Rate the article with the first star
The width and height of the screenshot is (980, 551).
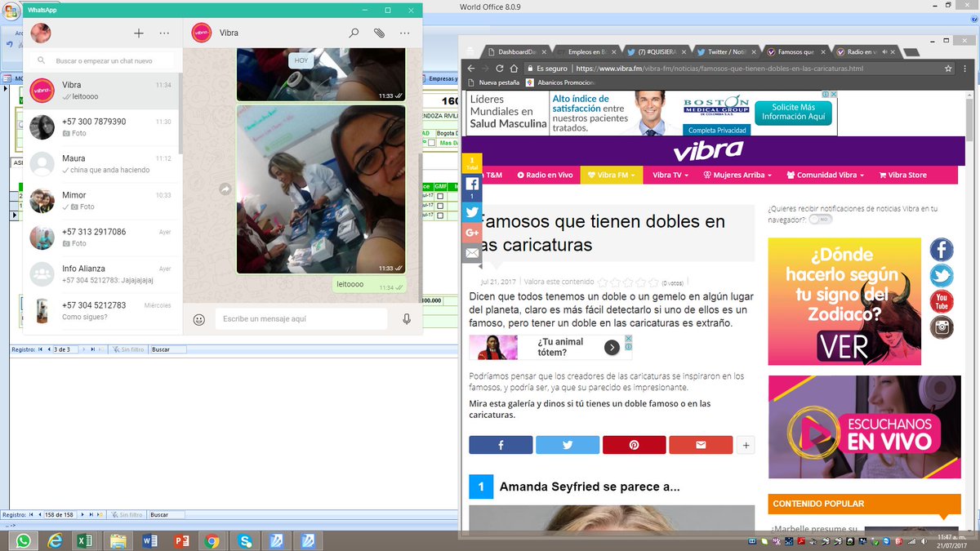pyautogui.click(x=603, y=282)
